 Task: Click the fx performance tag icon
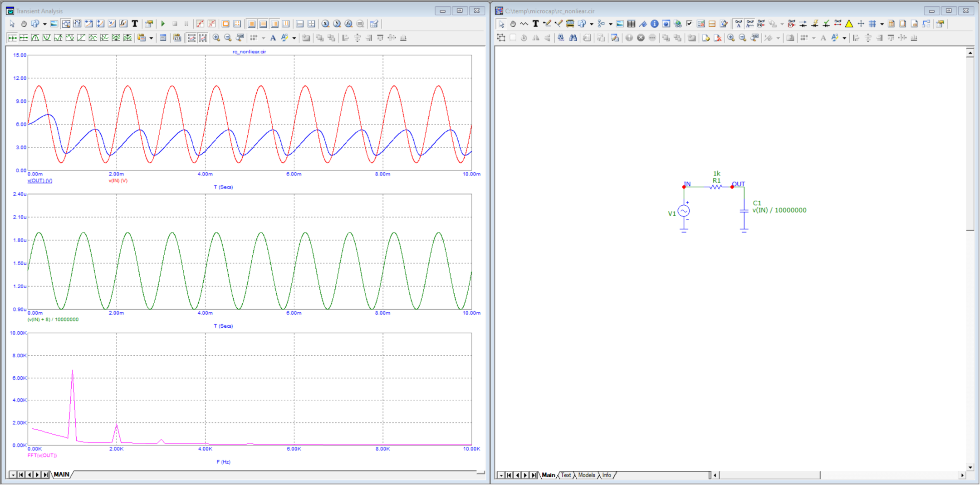123,24
